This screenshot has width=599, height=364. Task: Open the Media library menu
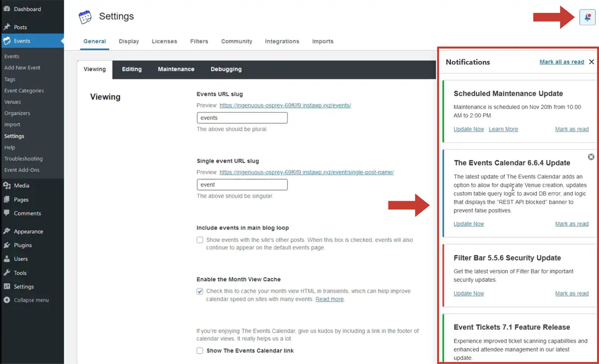[x=21, y=185]
